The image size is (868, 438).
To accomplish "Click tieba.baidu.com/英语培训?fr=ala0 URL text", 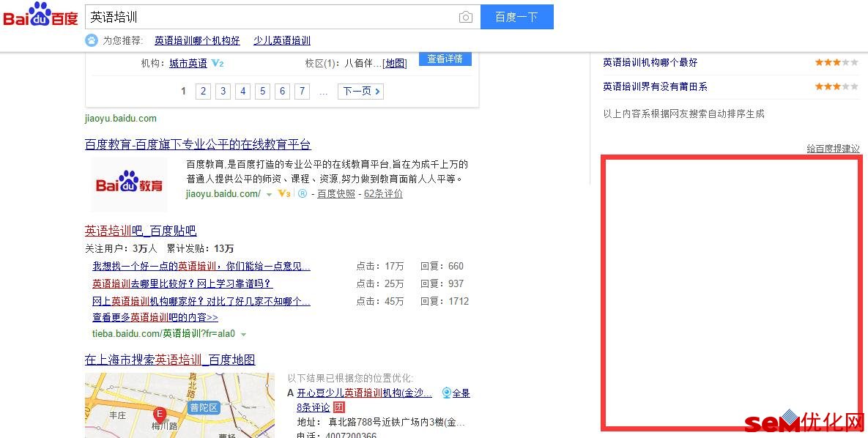I will tap(164, 334).
